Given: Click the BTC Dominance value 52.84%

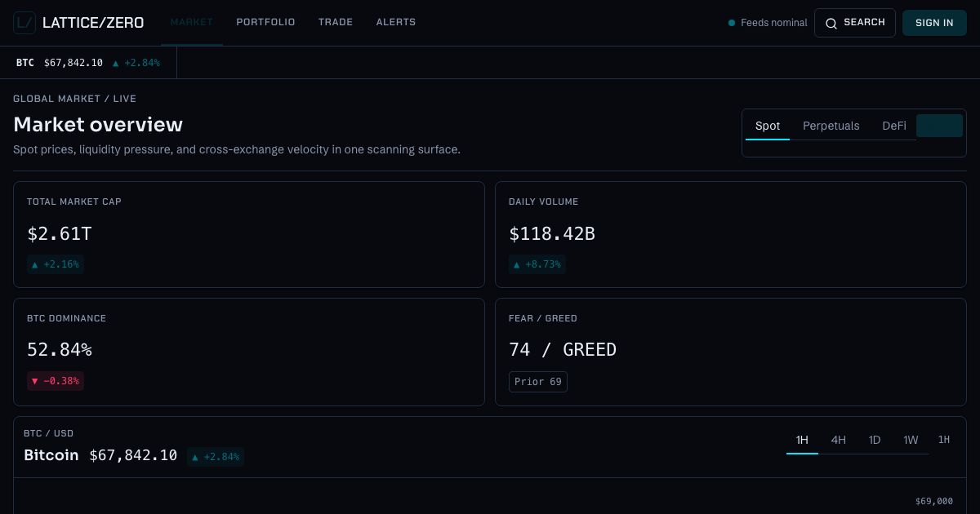Looking at the screenshot, I should point(60,350).
